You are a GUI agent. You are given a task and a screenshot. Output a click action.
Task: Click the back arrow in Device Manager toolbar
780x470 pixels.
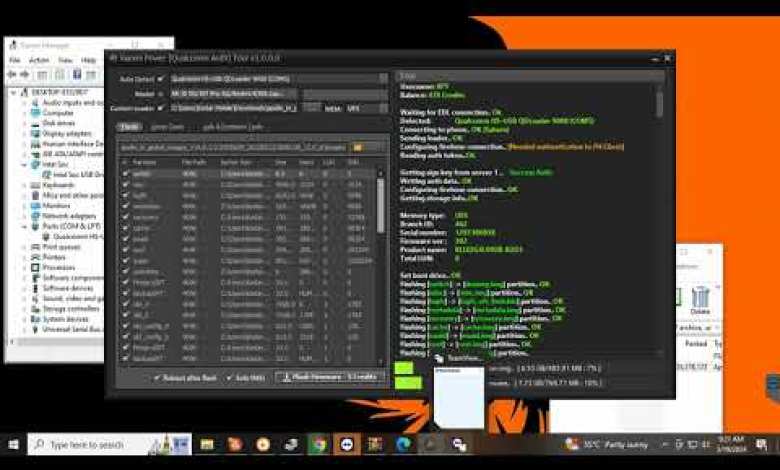click(x=13, y=74)
